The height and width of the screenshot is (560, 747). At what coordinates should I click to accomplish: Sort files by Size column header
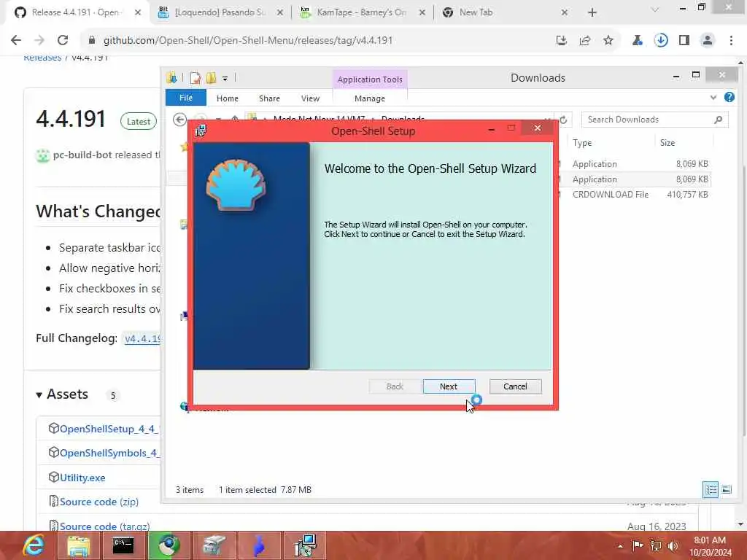[667, 142]
